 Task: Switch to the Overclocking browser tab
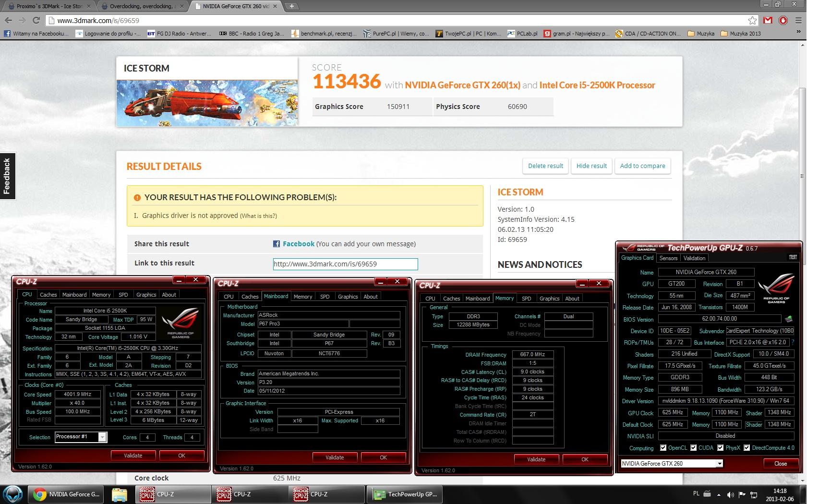click(x=143, y=6)
